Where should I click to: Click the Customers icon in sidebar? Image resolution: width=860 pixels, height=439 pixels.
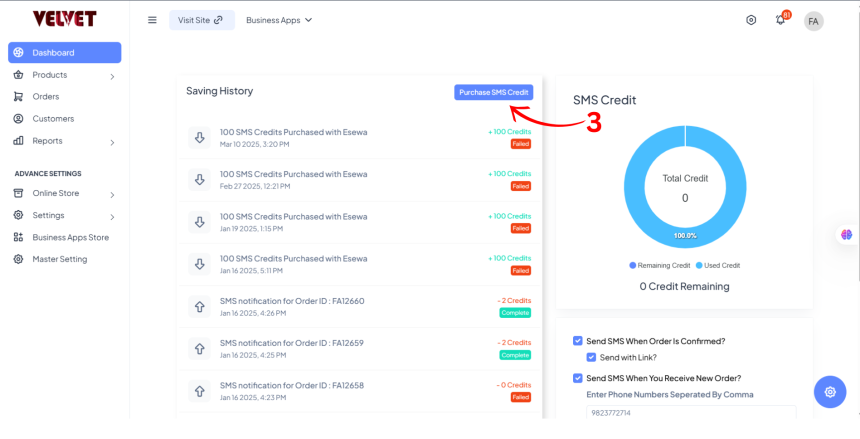click(x=19, y=119)
